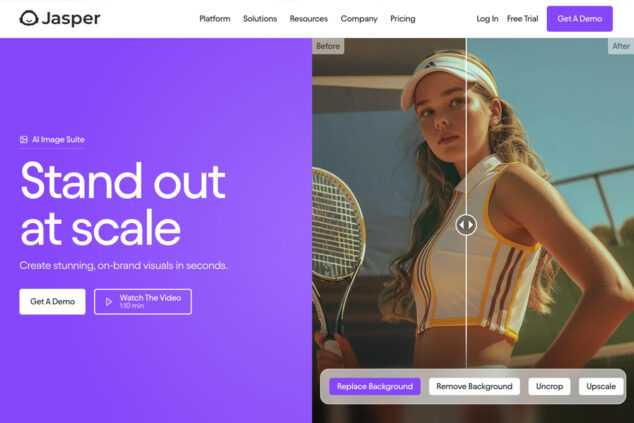Select the Replace Background option

tap(375, 387)
